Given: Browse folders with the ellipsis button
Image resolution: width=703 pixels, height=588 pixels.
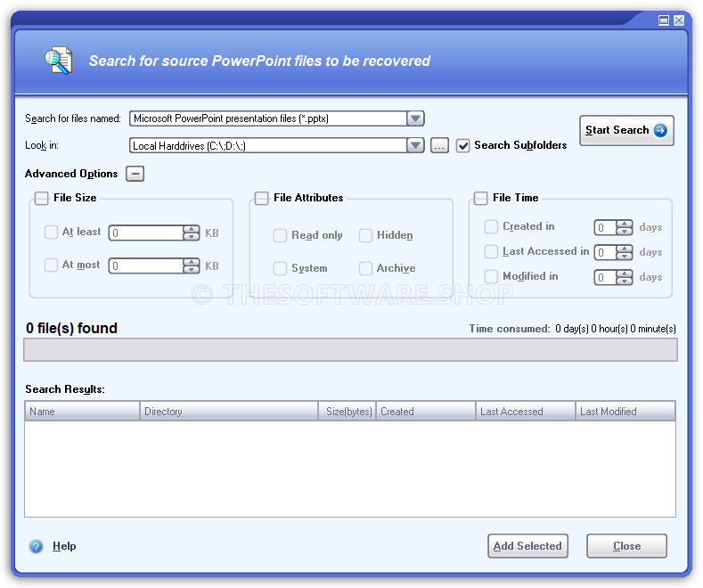Looking at the screenshot, I should pos(439,145).
